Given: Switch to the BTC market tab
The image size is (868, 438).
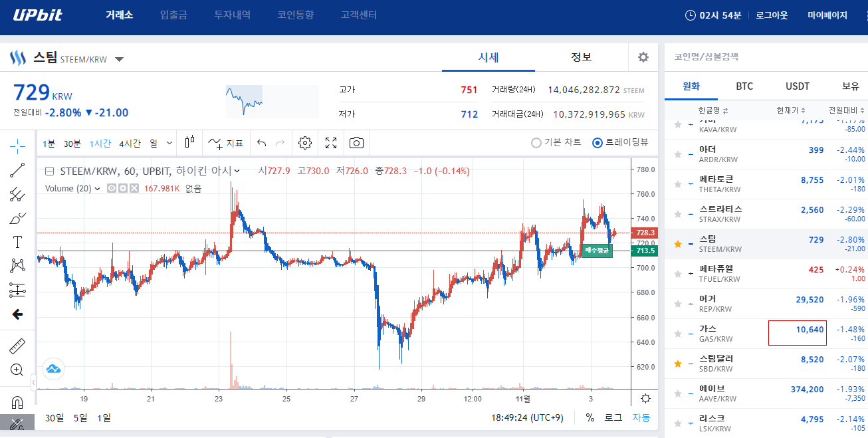Looking at the screenshot, I should (x=744, y=86).
